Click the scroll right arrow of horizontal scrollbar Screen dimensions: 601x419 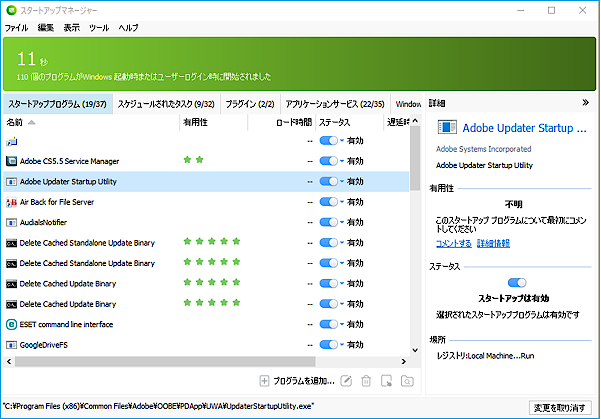pyautogui.click(x=403, y=361)
